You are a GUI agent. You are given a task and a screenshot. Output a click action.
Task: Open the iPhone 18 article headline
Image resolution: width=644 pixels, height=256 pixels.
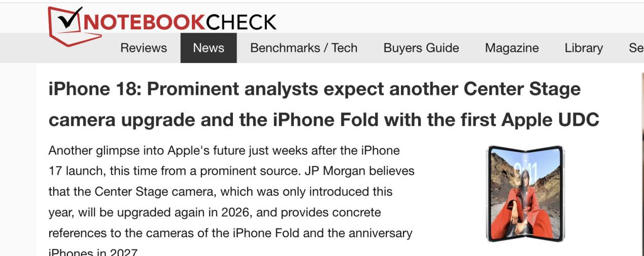[315, 105]
